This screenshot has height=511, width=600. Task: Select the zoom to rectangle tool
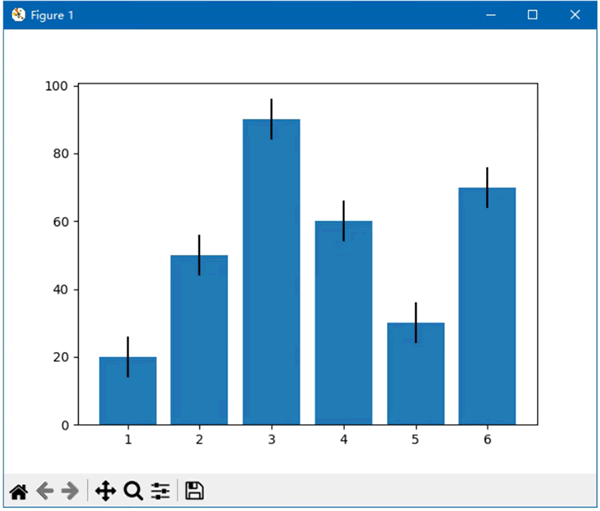134,491
